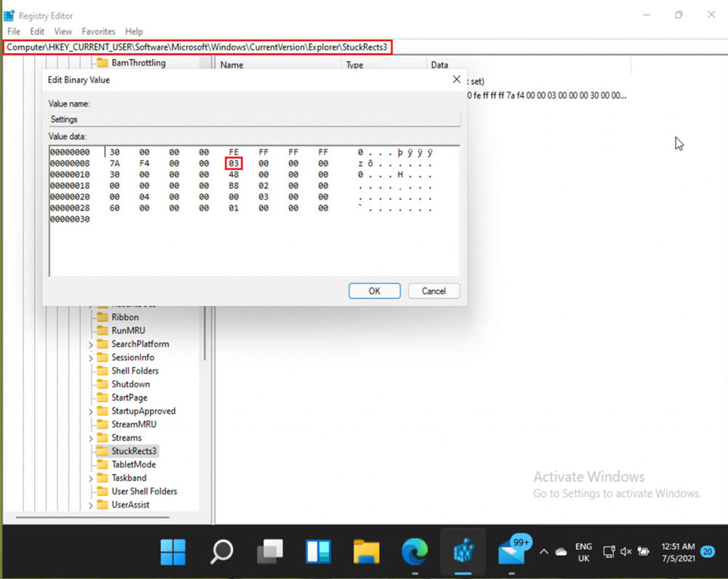Open Windows Search from the taskbar
Screen dimensions: 728x579
coord(221,552)
